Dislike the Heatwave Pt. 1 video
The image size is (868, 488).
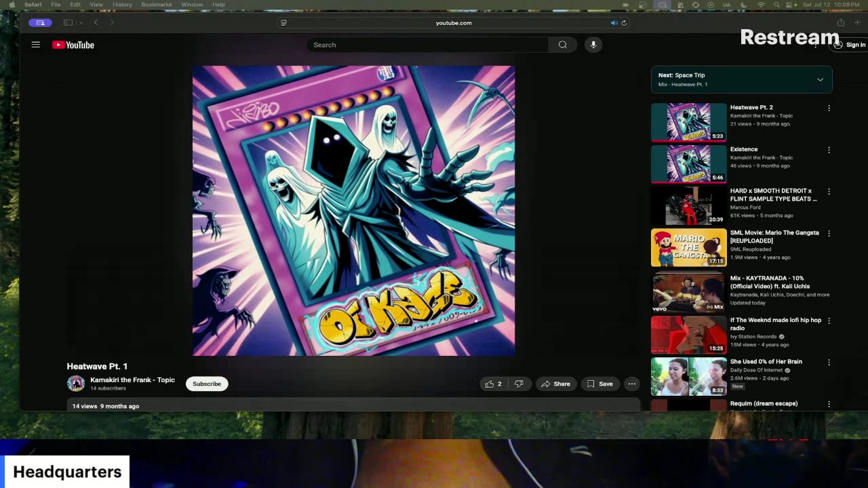coord(519,384)
